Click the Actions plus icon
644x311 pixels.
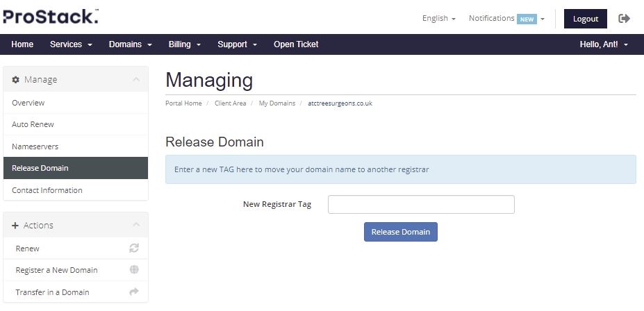(x=15, y=225)
